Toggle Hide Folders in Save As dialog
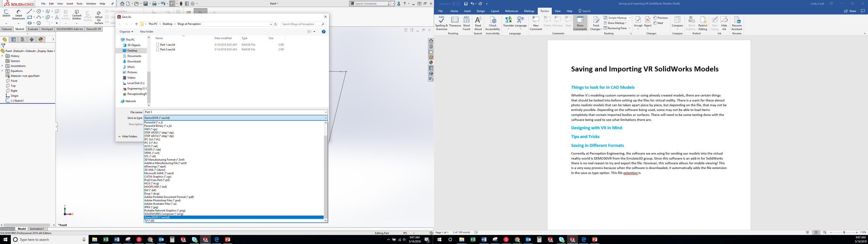 tap(128, 136)
